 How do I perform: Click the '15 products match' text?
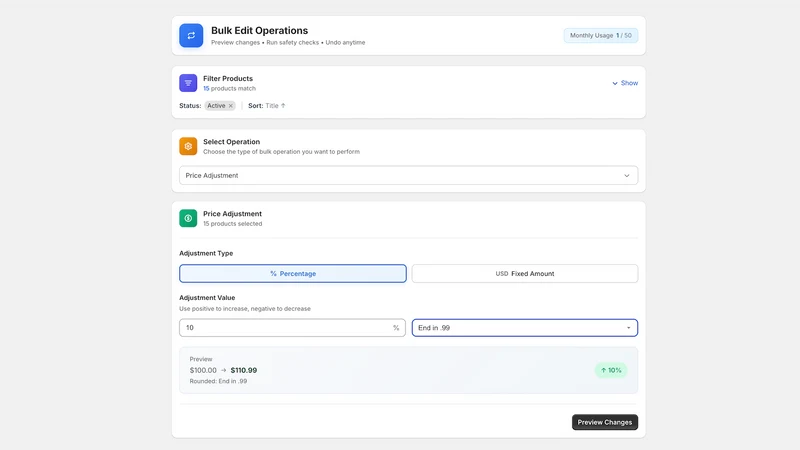[230, 88]
